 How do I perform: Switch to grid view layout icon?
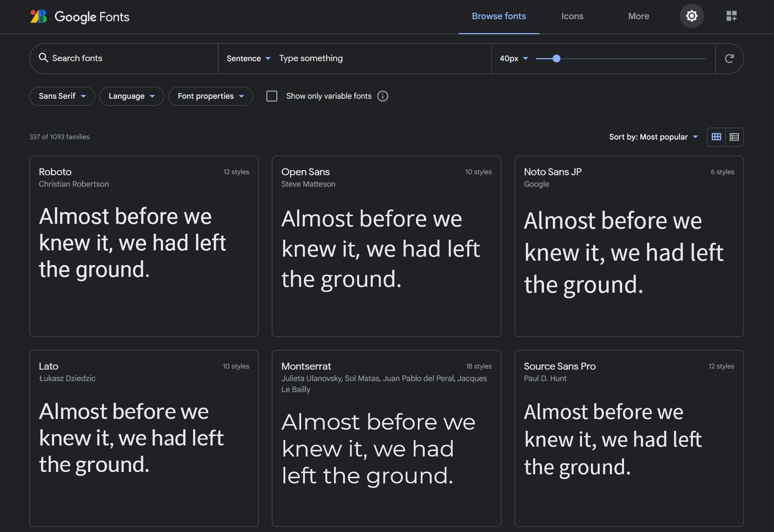(716, 137)
